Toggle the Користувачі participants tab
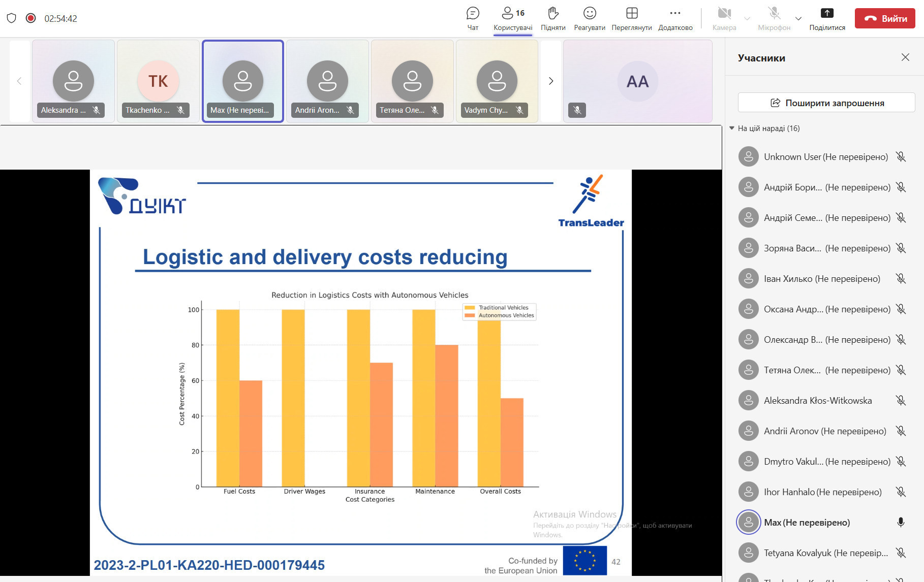Viewport: 924px width, 582px height. pos(513,18)
